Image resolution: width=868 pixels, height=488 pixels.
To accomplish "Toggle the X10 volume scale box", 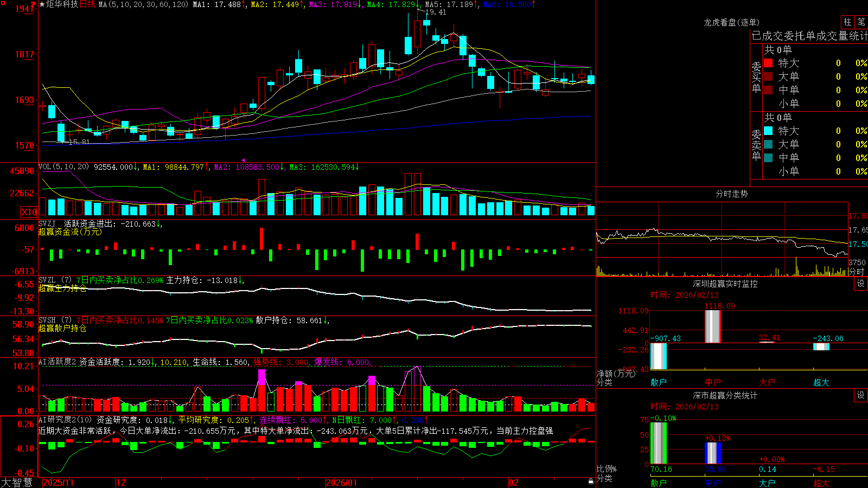I will (29, 212).
